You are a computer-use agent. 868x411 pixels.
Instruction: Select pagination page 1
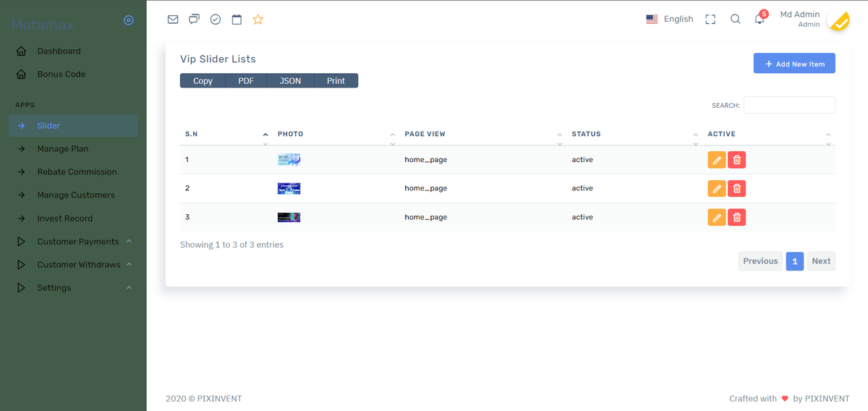coord(795,261)
